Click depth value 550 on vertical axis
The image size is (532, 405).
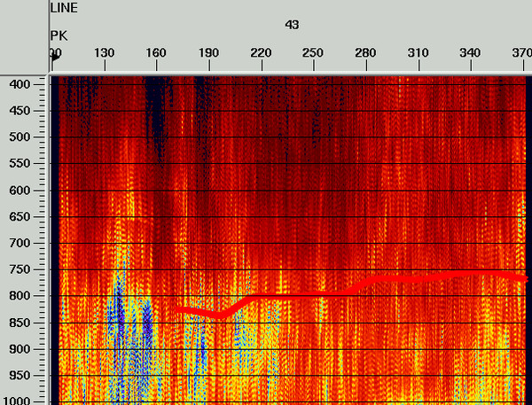pos(20,163)
